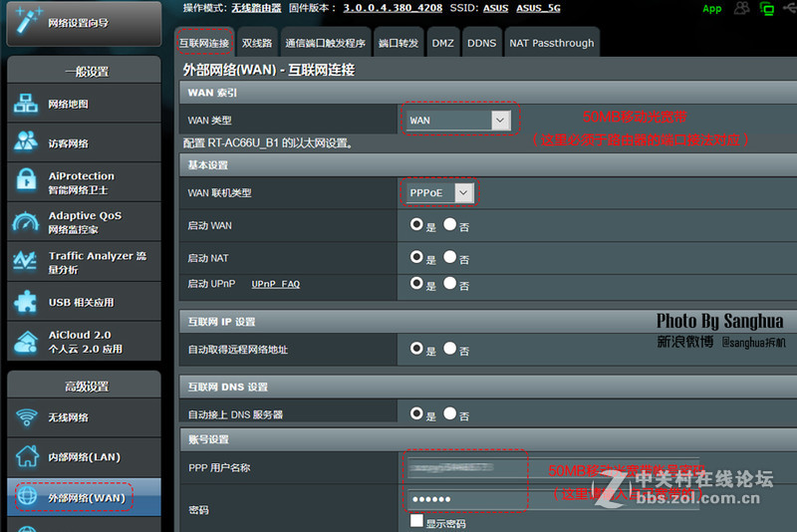The height and width of the screenshot is (532, 797).
Task: Click the Traffic Analyzer chart icon
Action: tap(24, 260)
